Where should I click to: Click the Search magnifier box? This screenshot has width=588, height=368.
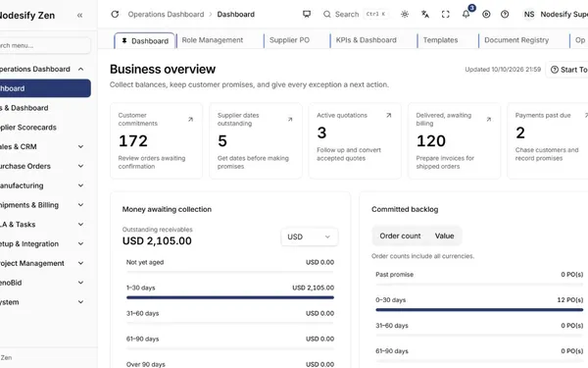click(355, 15)
